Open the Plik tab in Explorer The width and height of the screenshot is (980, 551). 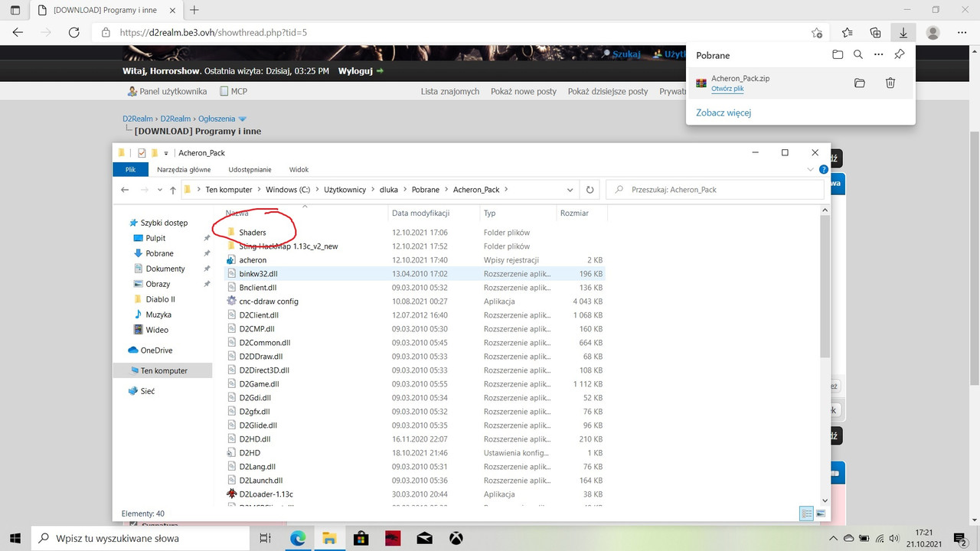tap(130, 170)
